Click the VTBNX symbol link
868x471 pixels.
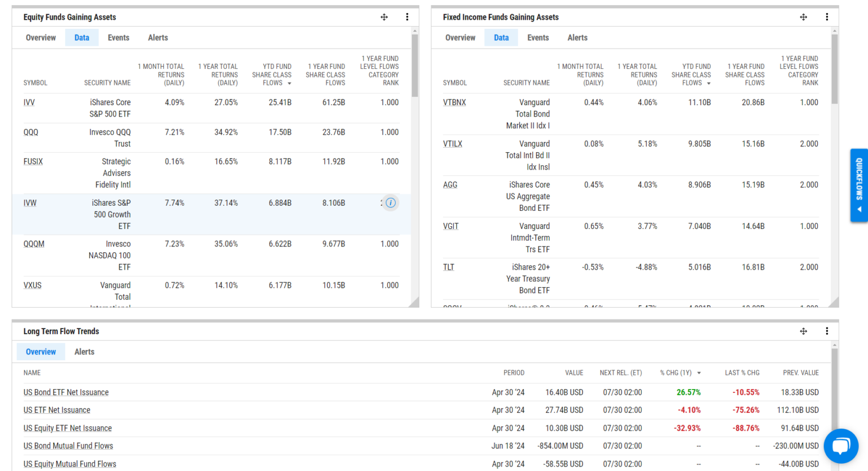point(454,102)
